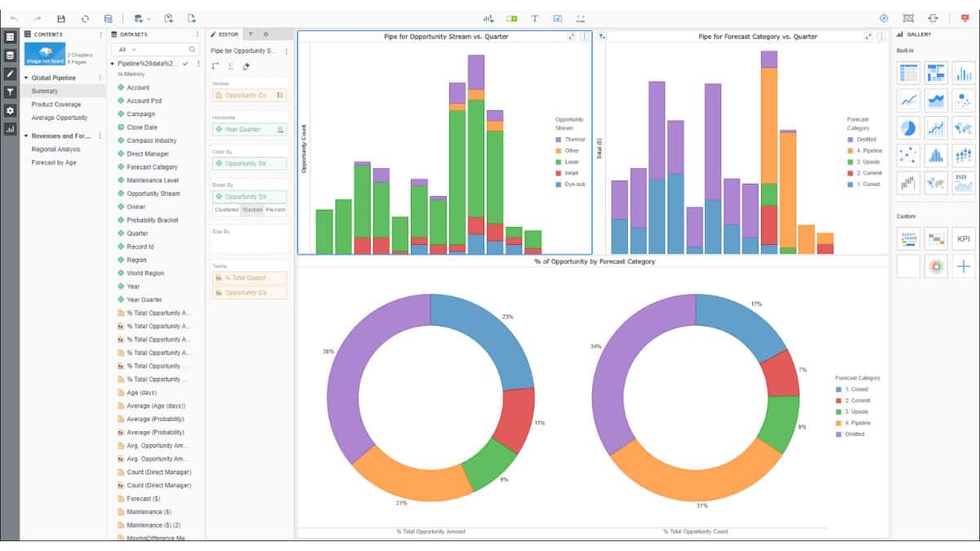The width and height of the screenshot is (980, 551).
Task: Open the filter panel in left sidebar
Action: point(10,92)
